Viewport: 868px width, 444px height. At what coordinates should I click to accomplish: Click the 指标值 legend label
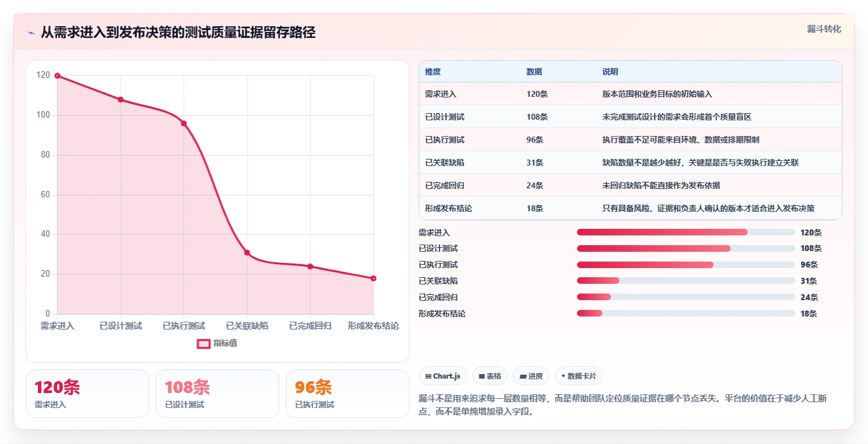(225, 343)
